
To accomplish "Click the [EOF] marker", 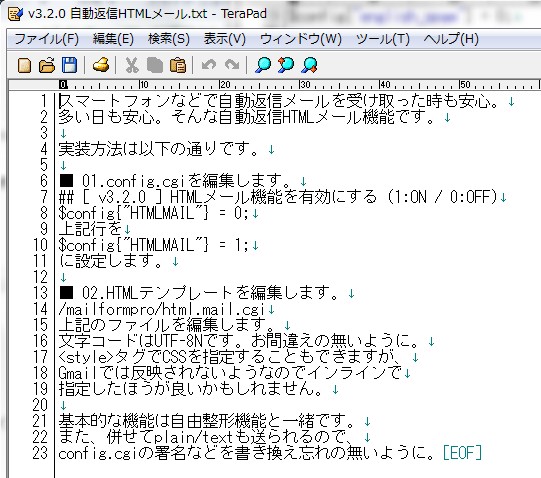I will click(x=462, y=453).
